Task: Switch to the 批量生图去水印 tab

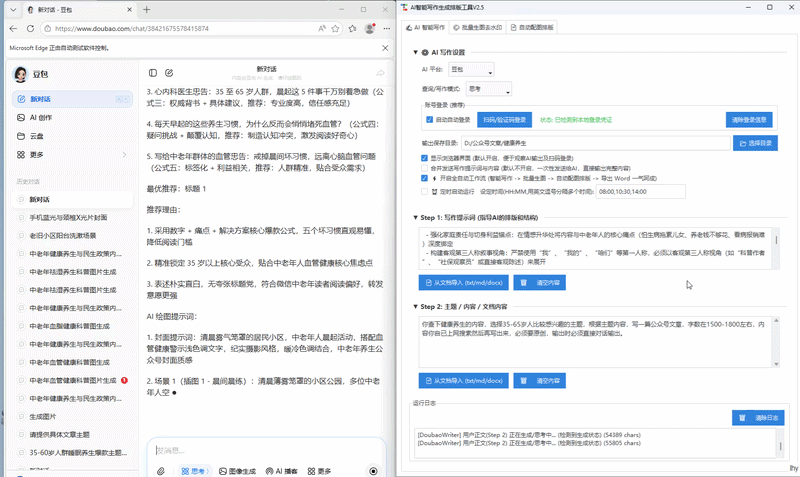Action: pos(478,28)
